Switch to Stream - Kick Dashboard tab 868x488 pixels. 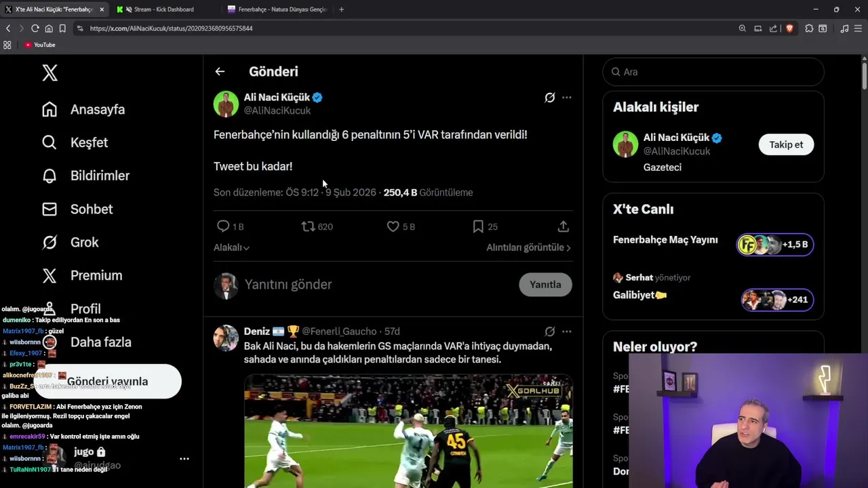tap(163, 9)
